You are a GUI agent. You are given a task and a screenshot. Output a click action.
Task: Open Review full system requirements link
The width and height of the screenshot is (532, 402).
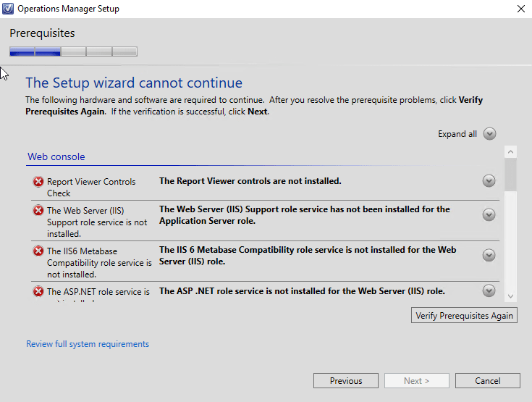(88, 344)
